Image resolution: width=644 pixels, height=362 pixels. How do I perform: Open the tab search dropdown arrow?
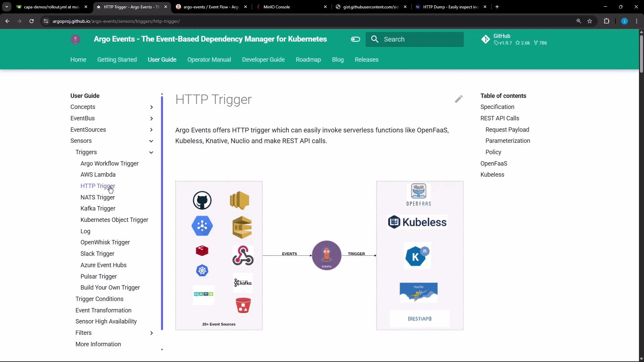(x=7, y=7)
